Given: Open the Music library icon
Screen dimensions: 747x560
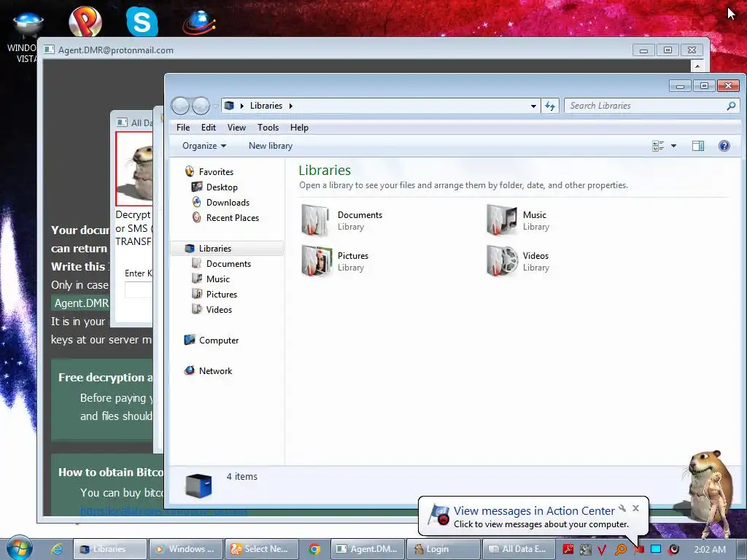Looking at the screenshot, I should 502,220.
